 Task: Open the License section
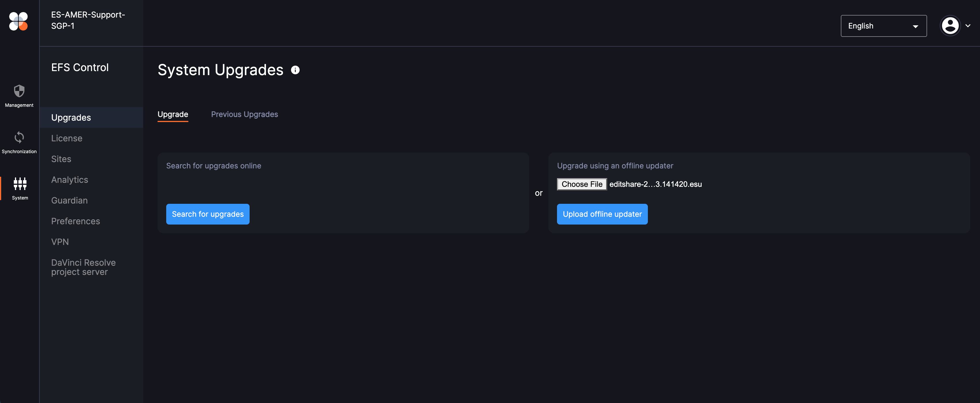tap(67, 138)
